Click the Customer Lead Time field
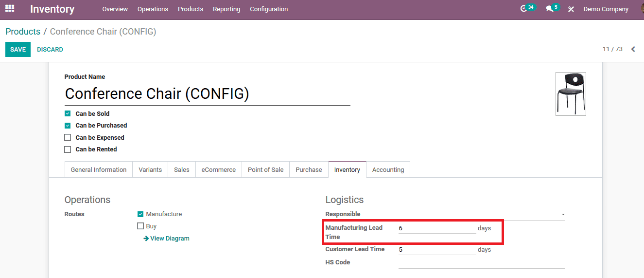 437,250
